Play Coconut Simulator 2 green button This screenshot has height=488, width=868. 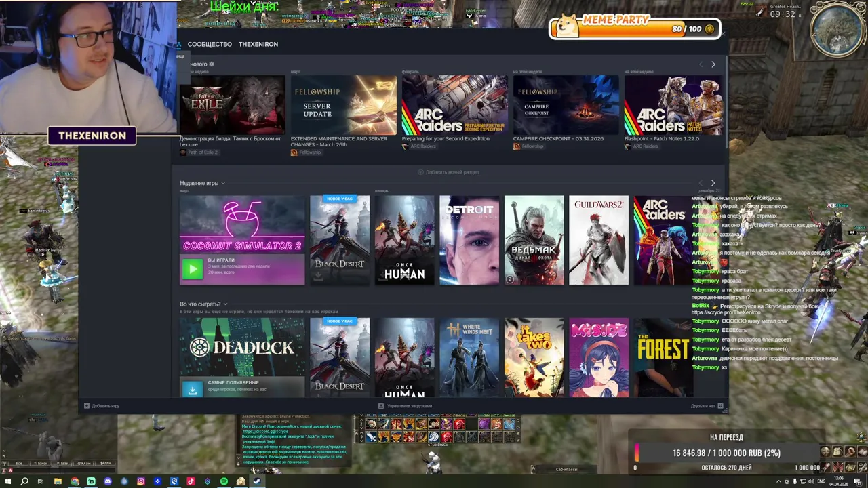tap(192, 269)
